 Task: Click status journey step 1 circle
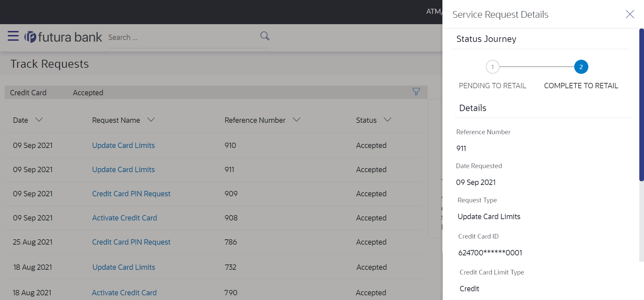tap(492, 67)
